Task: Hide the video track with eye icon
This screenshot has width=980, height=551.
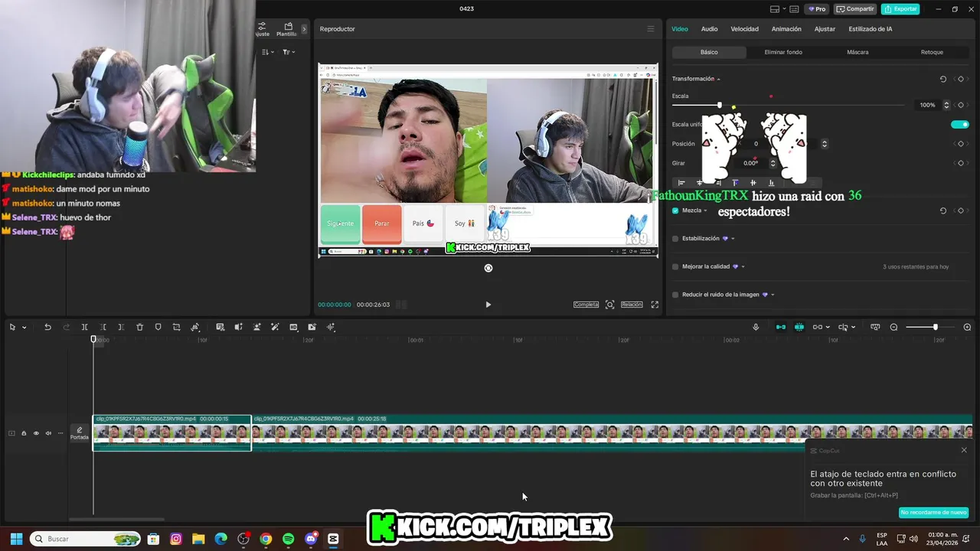Action: pyautogui.click(x=36, y=433)
